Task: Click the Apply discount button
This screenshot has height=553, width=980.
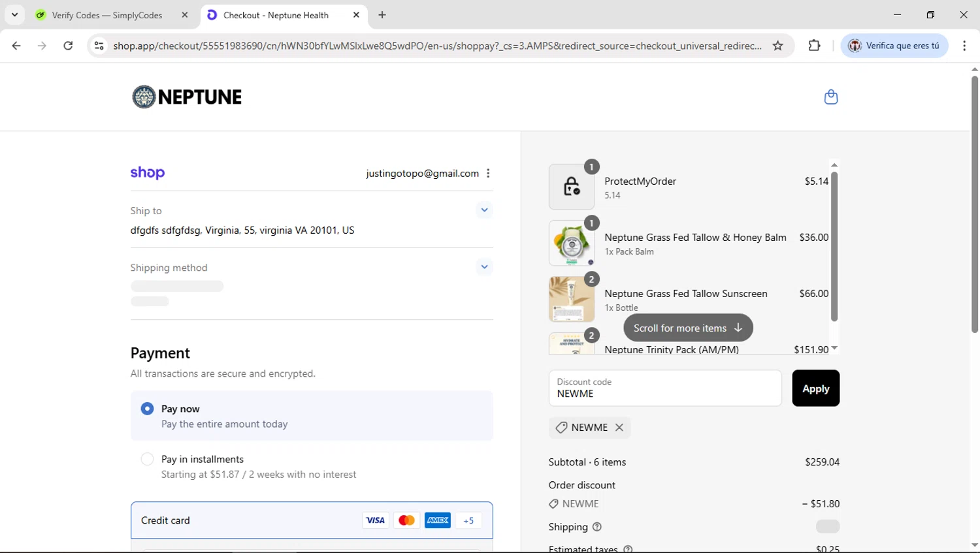Action: point(815,388)
